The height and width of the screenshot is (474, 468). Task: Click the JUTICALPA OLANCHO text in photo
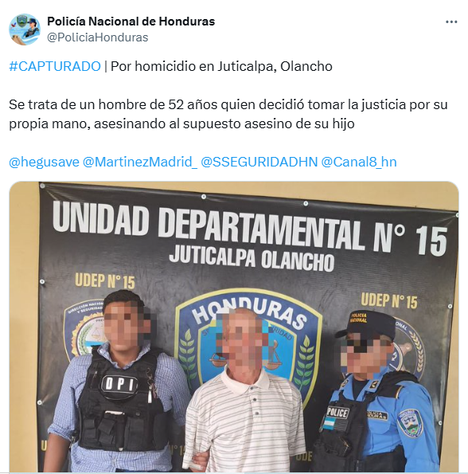252,258
